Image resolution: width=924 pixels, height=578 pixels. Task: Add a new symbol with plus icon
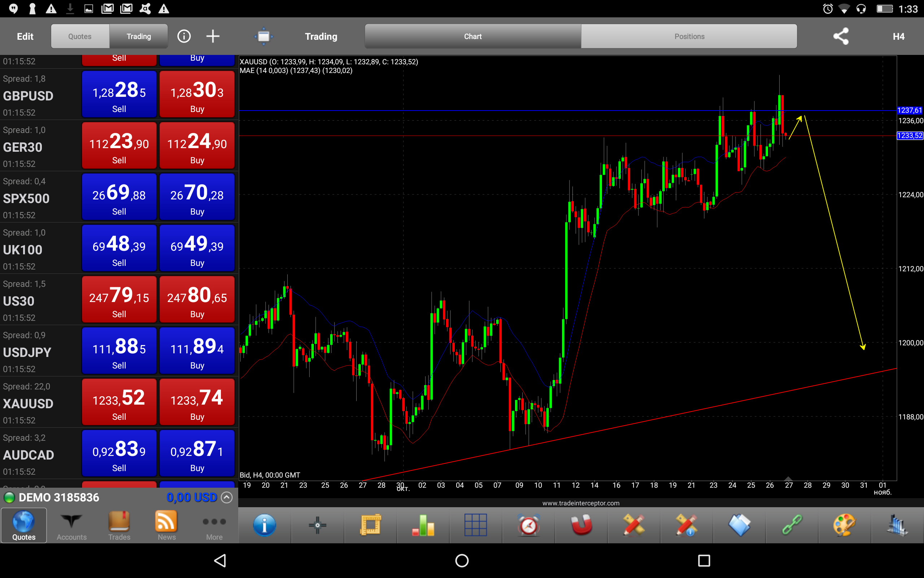(x=213, y=36)
